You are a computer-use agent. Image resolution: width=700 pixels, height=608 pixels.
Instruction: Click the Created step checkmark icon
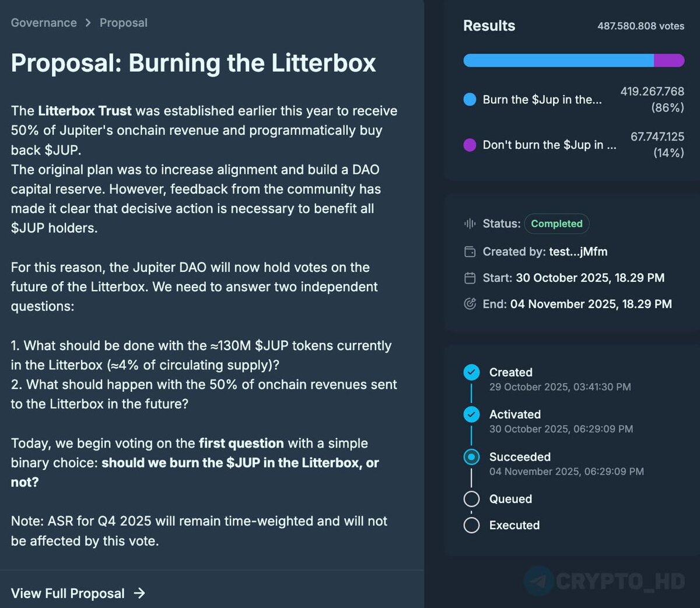pyautogui.click(x=471, y=372)
